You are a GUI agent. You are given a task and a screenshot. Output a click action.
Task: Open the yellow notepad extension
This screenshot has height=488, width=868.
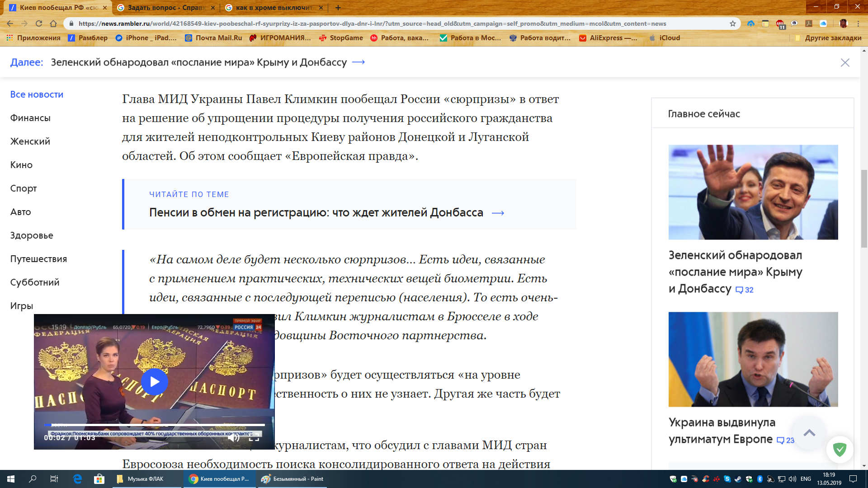pos(765,23)
